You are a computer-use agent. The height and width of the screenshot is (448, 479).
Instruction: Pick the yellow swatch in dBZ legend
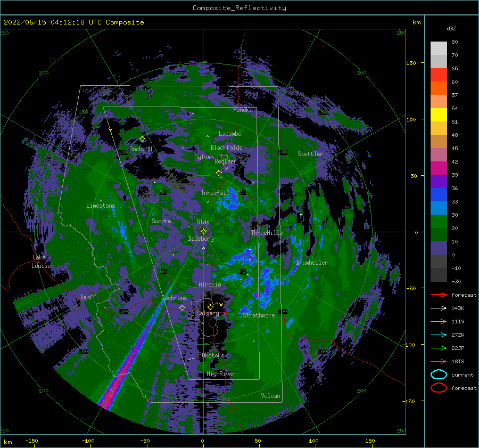click(439, 115)
